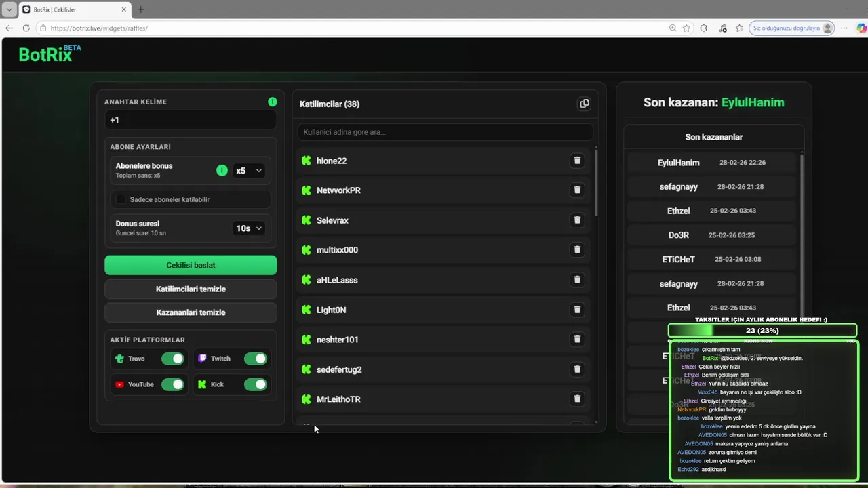The width and height of the screenshot is (868, 488).
Task: Click the site info icon in address bar
Action: 43,28
